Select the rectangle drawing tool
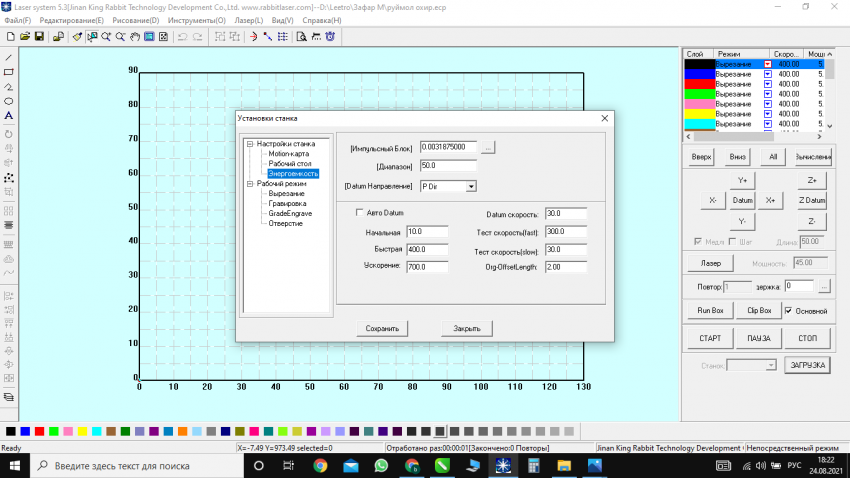The width and height of the screenshot is (850, 478). pos(9,72)
